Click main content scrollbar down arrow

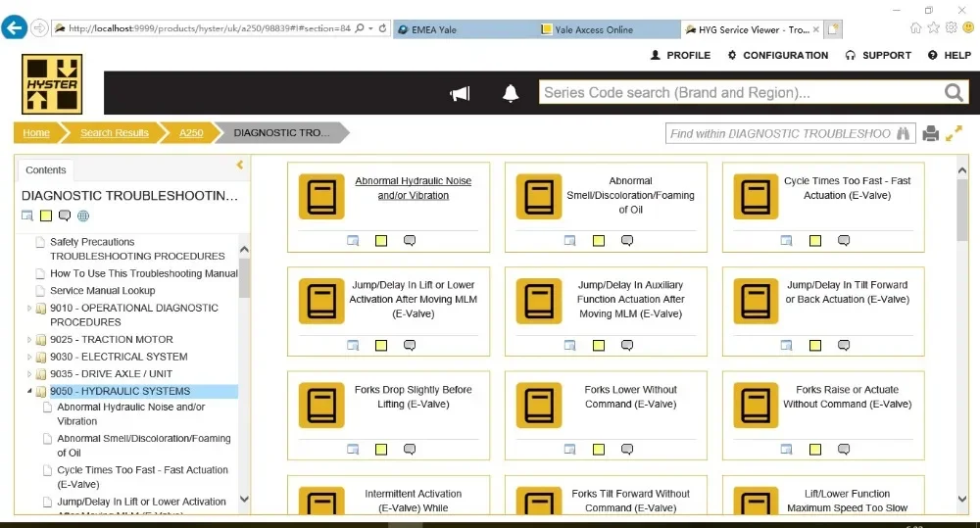(962, 499)
